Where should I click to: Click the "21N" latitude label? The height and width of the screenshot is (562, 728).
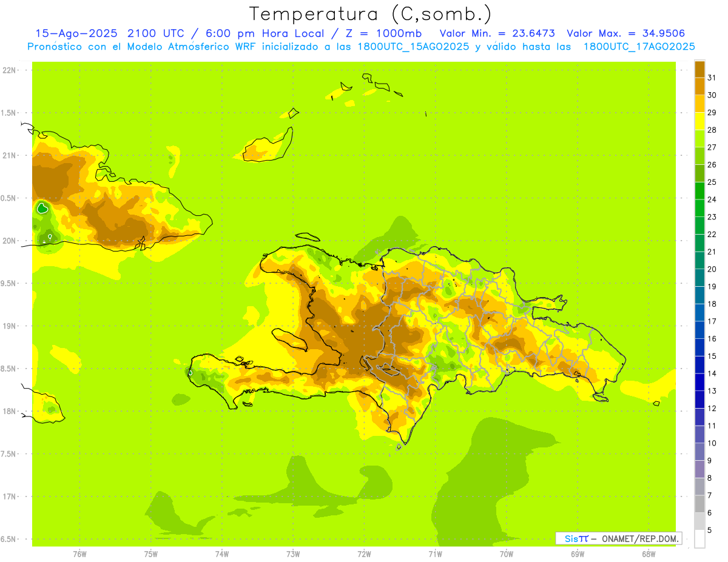coord(9,155)
